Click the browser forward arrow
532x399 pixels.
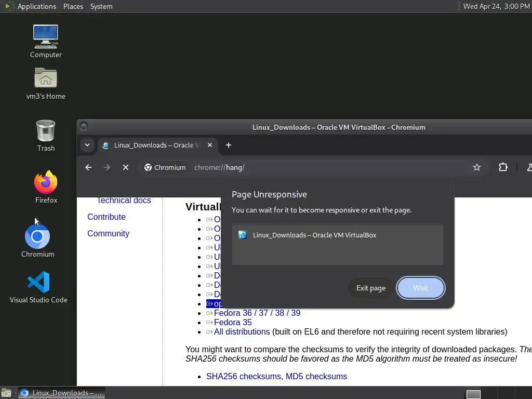pos(107,167)
